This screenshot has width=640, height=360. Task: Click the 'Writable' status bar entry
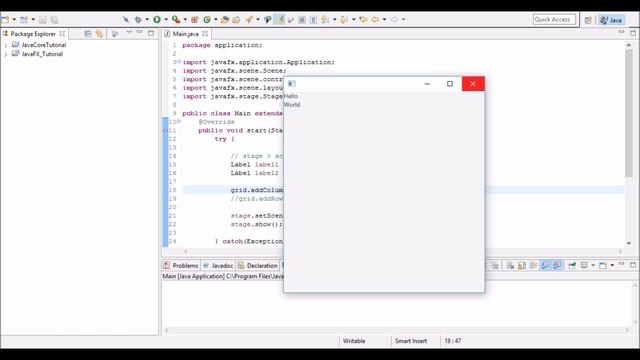pos(354,341)
